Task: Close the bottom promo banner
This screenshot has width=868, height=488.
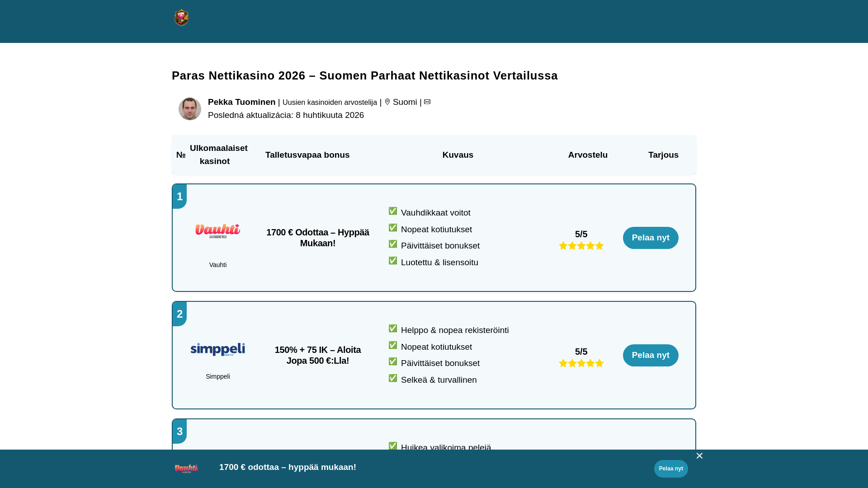Action: 699,456
